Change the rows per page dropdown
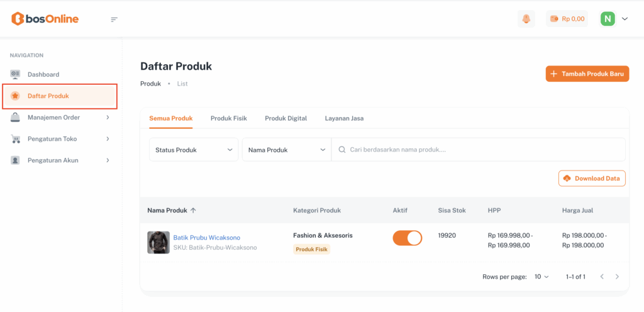Image resolution: width=644 pixels, height=312 pixels. 541,277
